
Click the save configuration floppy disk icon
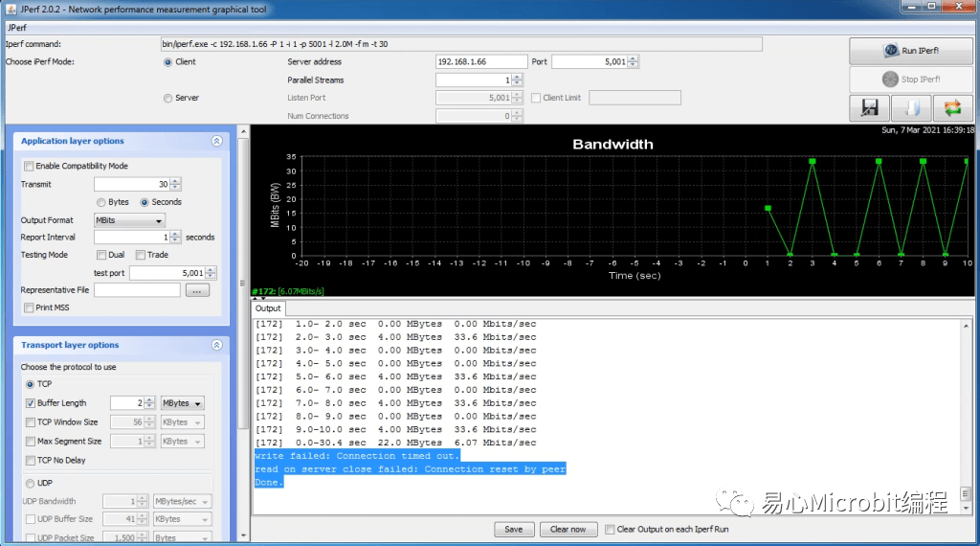[869, 107]
